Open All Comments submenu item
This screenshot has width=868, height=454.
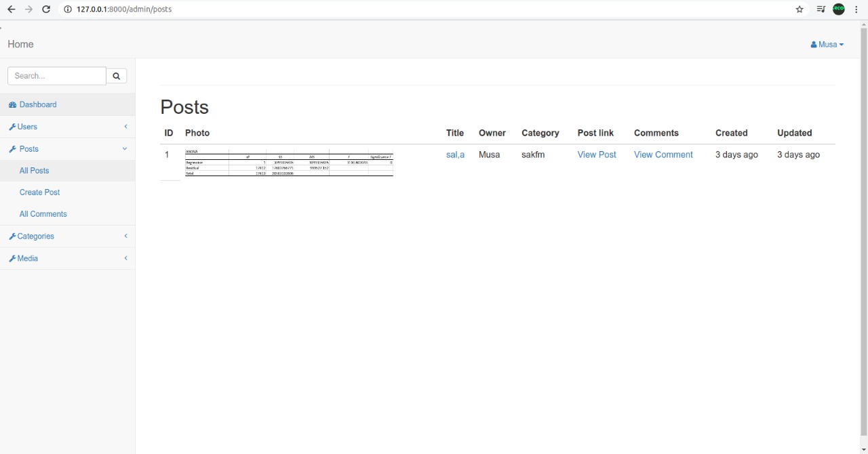(67, 214)
